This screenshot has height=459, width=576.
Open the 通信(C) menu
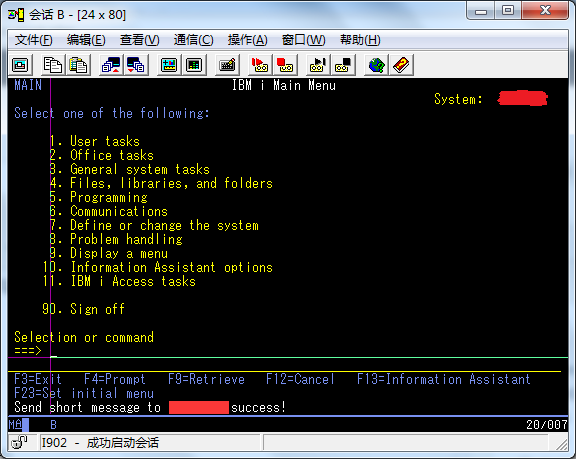coord(193,40)
